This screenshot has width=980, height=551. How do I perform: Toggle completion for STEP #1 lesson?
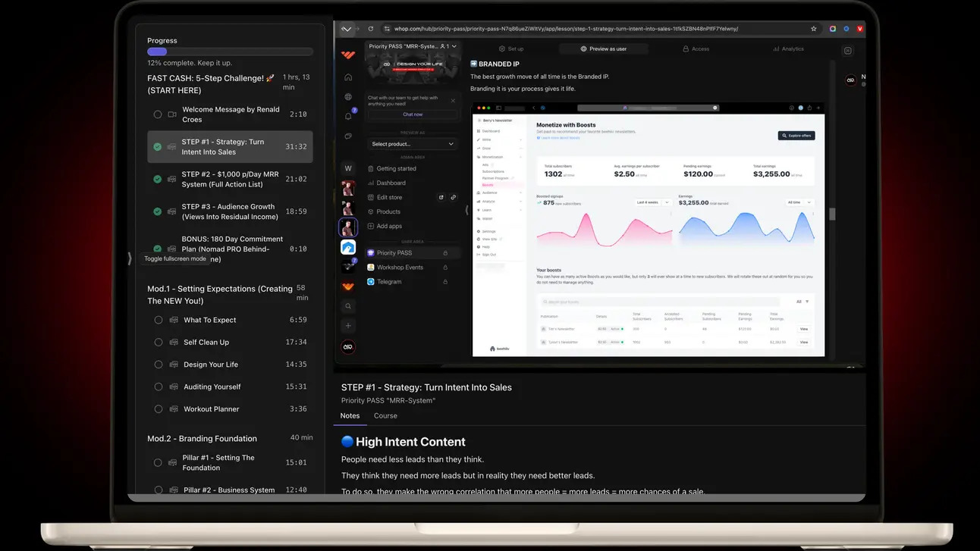158,147
